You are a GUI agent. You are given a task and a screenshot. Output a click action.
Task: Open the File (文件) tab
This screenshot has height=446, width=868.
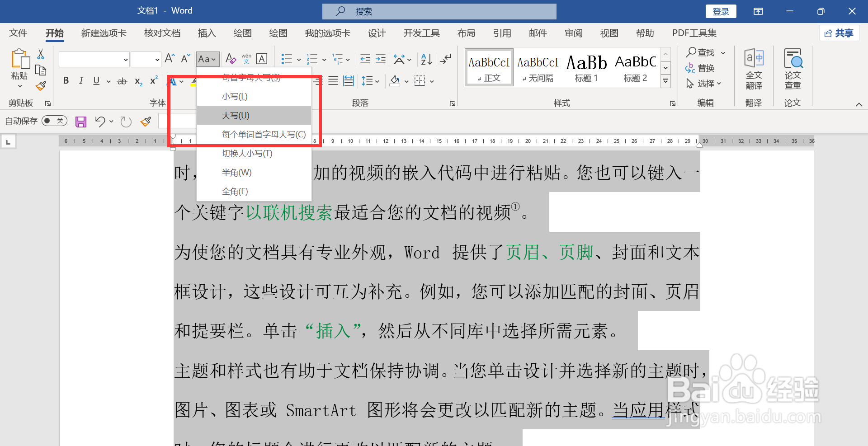coord(18,33)
